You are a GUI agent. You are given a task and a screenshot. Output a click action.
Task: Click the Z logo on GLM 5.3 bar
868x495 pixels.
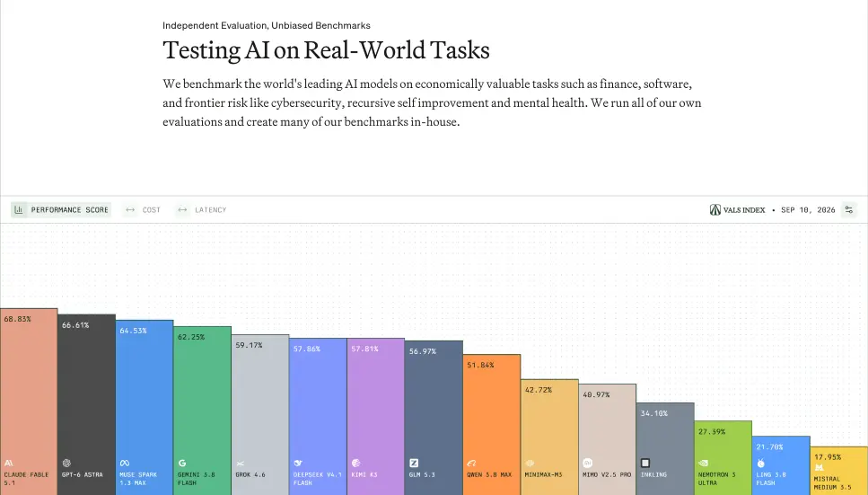pyautogui.click(x=414, y=463)
